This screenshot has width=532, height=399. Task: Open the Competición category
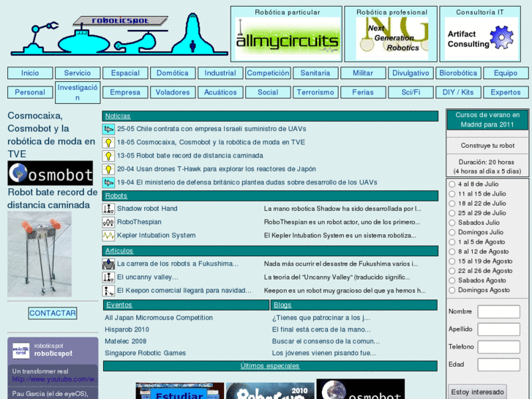point(268,73)
